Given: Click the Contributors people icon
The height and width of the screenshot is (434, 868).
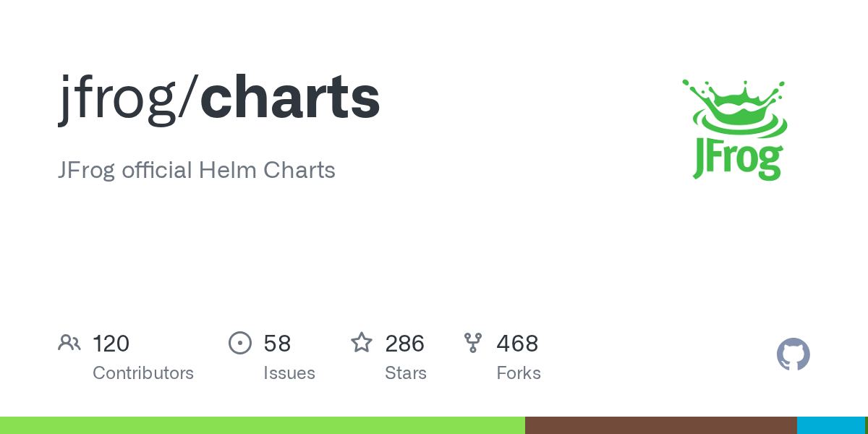Looking at the screenshot, I should (x=69, y=343).
